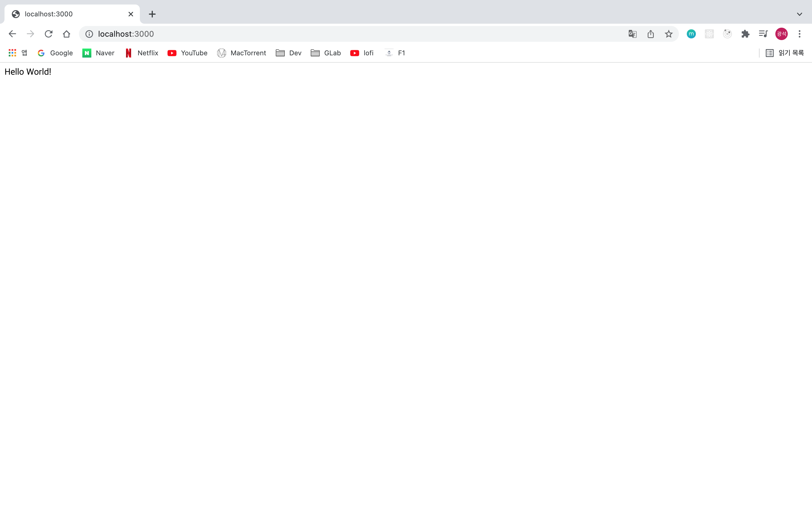Open the Extensions puzzle piece menu
This screenshot has height=508, width=812.
coord(745,34)
